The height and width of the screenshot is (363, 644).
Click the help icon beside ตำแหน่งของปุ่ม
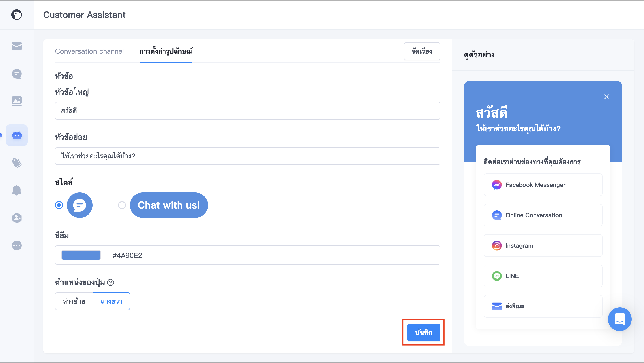(110, 282)
